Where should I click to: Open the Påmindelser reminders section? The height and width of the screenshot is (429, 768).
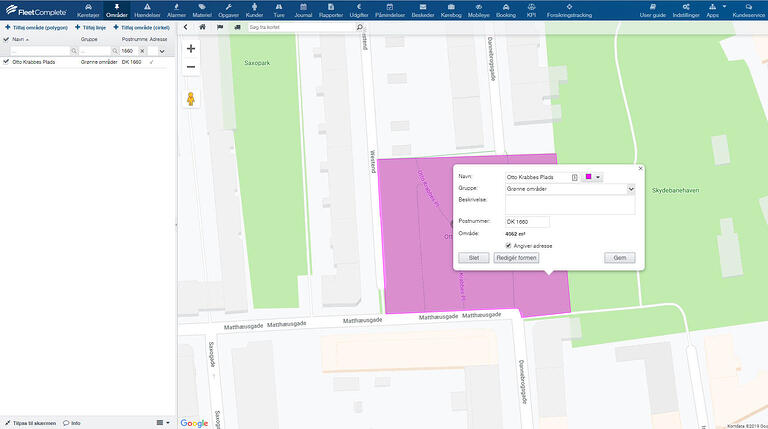390,10
